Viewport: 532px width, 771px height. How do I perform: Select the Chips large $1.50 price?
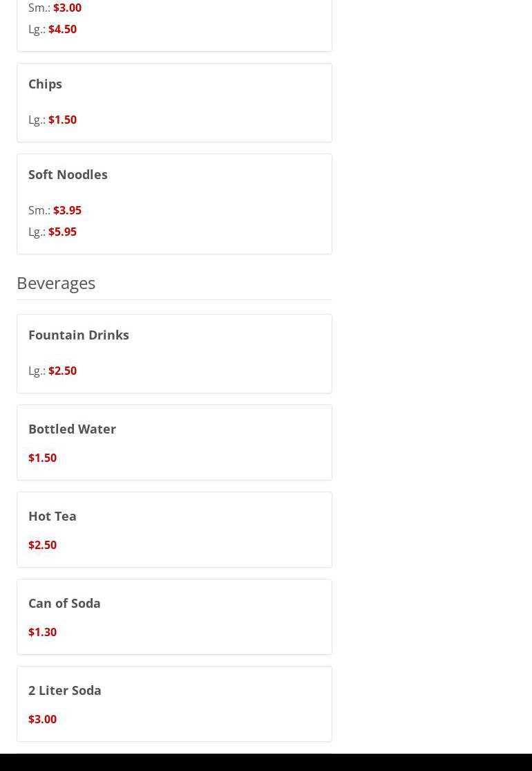tap(62, 120)
